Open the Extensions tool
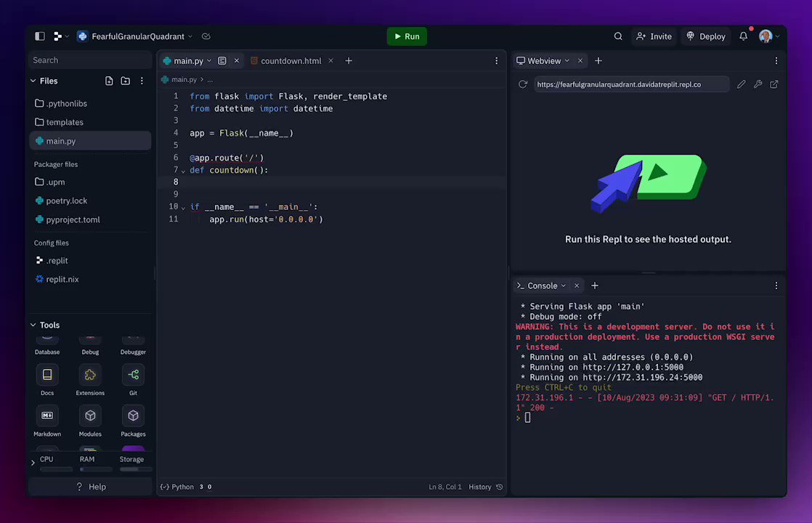Screen dimensions: 812x523 click(90, 379)
